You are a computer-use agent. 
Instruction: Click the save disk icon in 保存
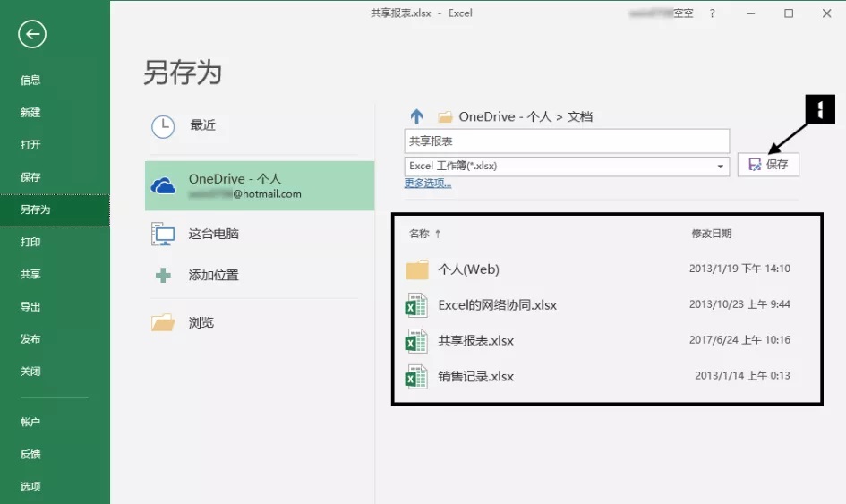coord(755,165)
